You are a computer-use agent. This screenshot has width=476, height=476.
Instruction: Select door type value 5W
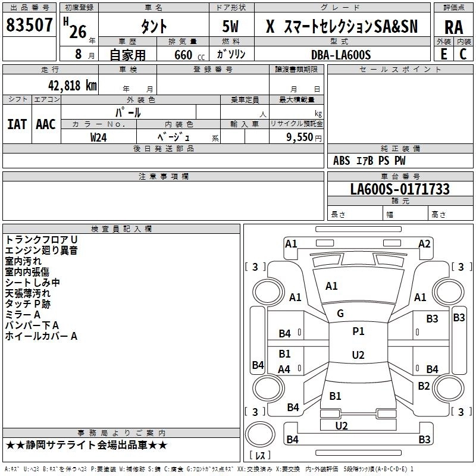point(230,26)
